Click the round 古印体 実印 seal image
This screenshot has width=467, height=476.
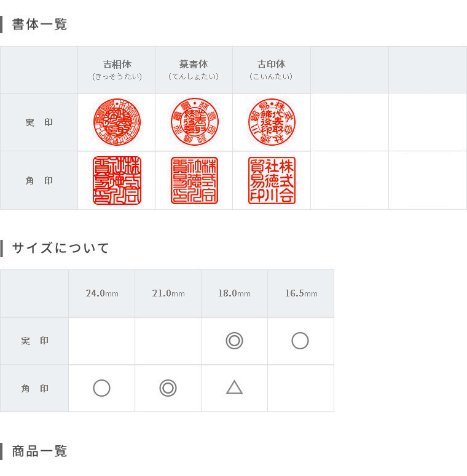click(272, 122)
